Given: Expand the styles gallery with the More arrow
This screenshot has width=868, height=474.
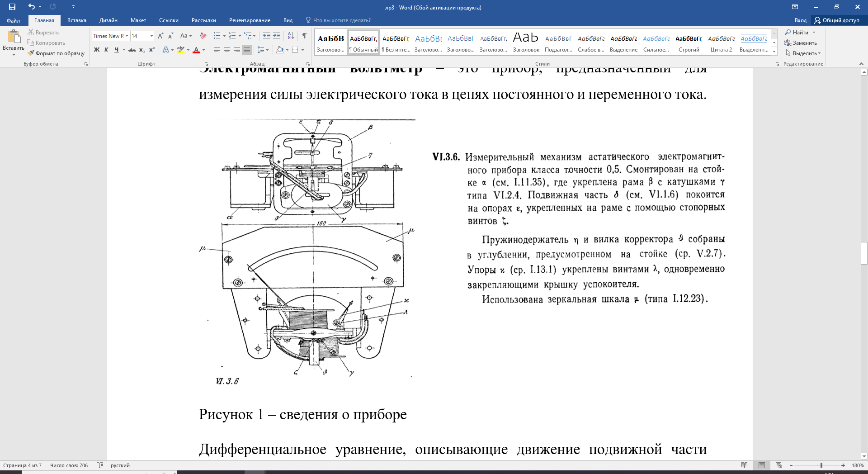Looking at the screenshot, I should pos(774,52).
